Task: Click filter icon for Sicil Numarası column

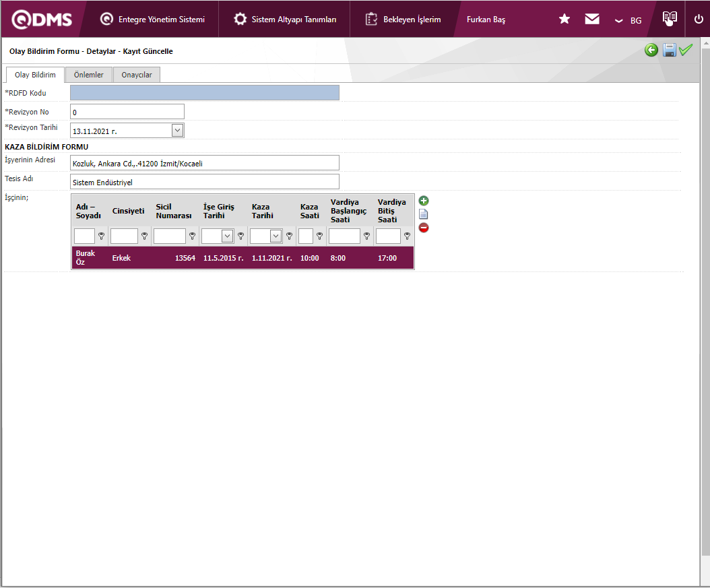Action: click(x=193, y=236)
